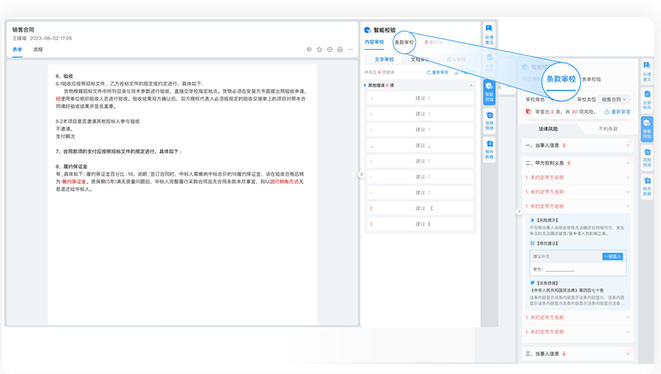Switch to the 流程 tab

coord(38,49)
